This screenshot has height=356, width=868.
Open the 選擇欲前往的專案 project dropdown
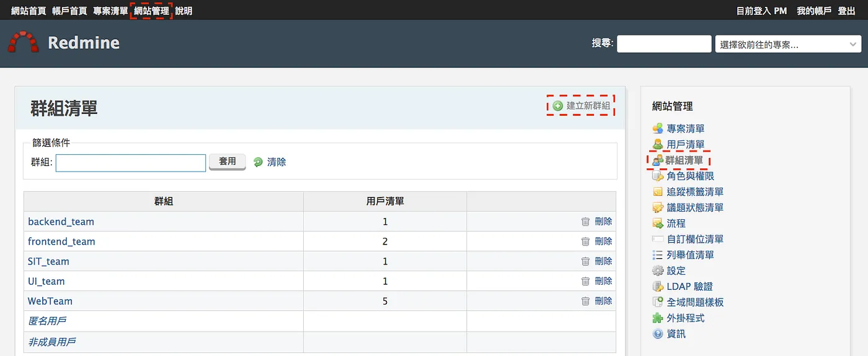click(788, 44)
